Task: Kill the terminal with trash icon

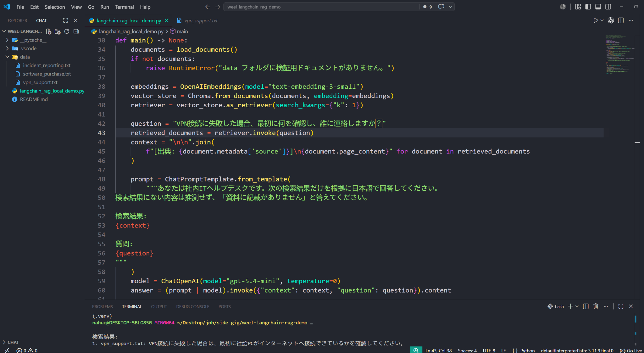Action: 596,306
